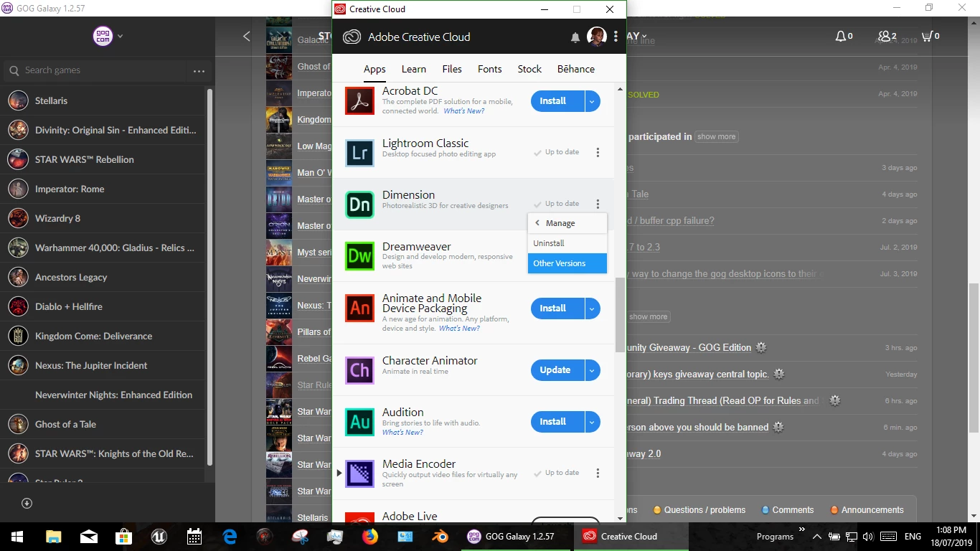Open the Questions / problems filter in GOG forum
The image size is (980, 551).
click(699, 510)
